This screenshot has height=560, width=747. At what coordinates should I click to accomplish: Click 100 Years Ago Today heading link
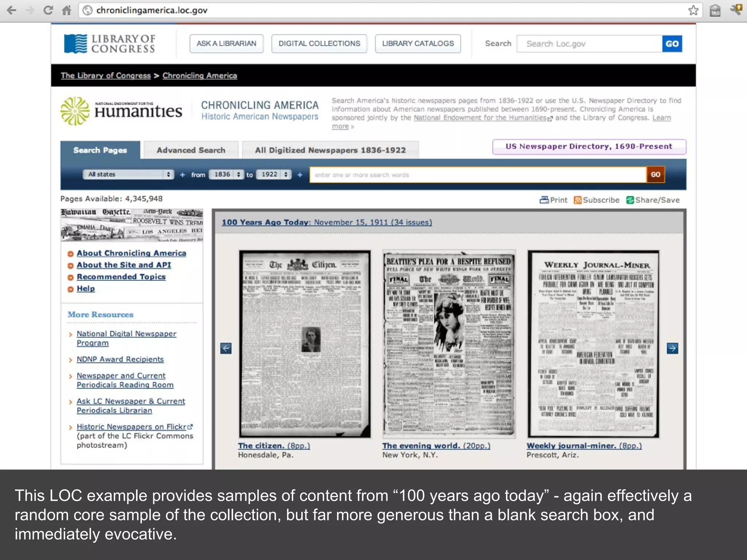327,222
